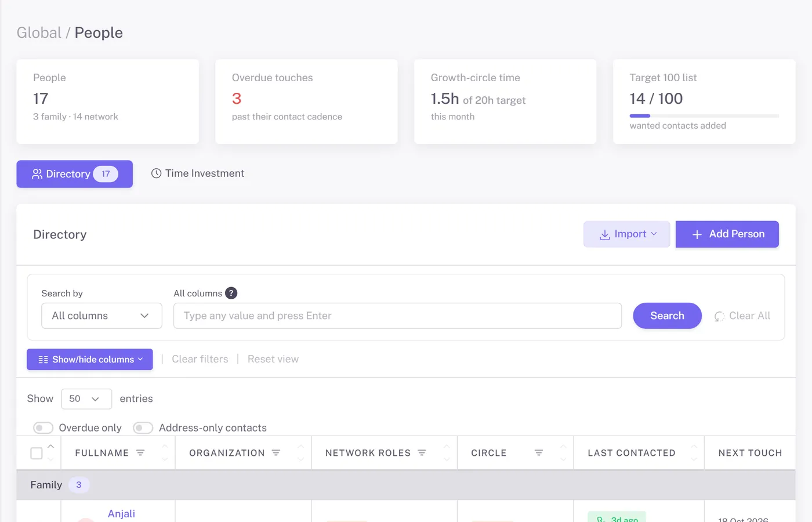Toggle the Address-only contacts switch
Viewport: 812px width, 522px height.
pos(143,428)
